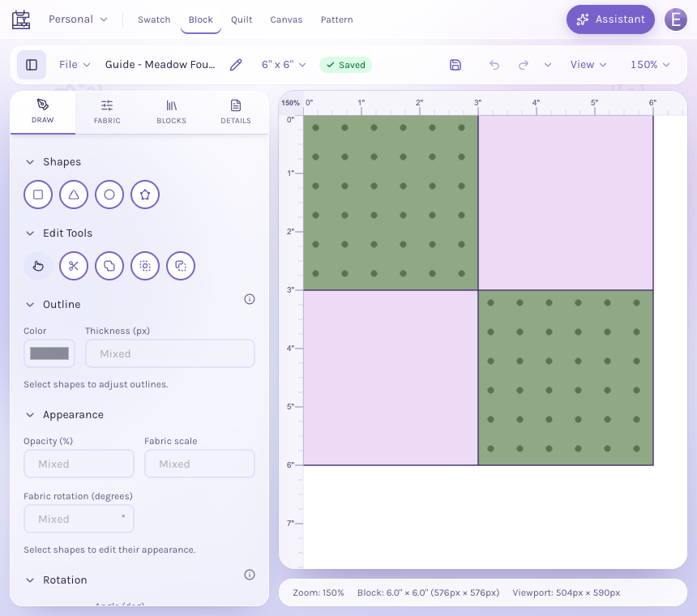The height and width of the screenshot is (616, 697).
Task: Open the 6" x 6" block size dropdown
Action: click(284, 65)
